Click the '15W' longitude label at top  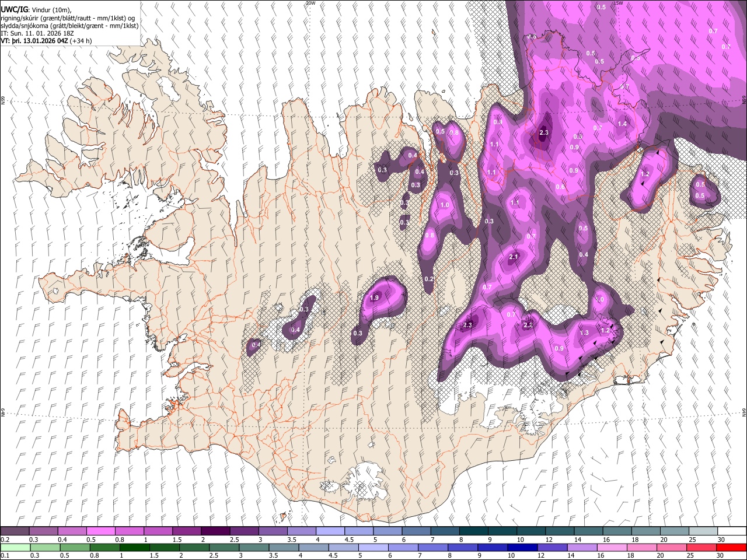tap(618, 3)
